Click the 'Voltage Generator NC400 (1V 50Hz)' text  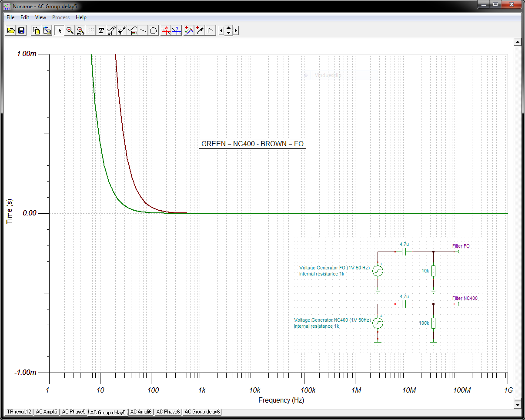click(332, 320)
